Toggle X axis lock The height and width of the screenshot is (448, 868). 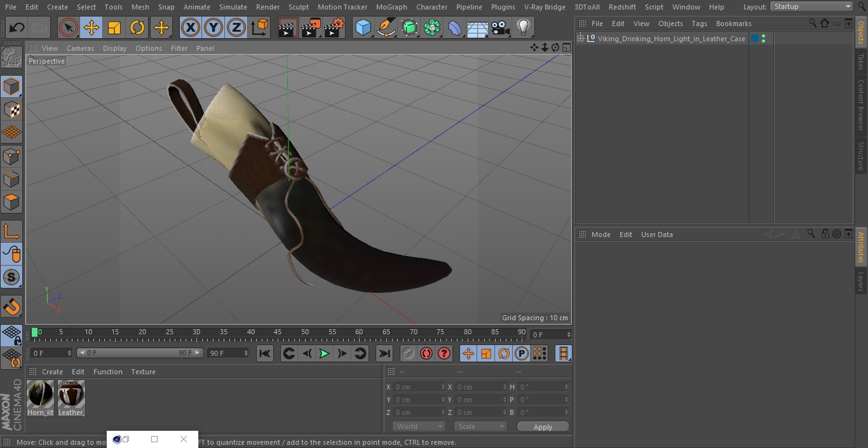pyautogui.click(x=190, y=27)
